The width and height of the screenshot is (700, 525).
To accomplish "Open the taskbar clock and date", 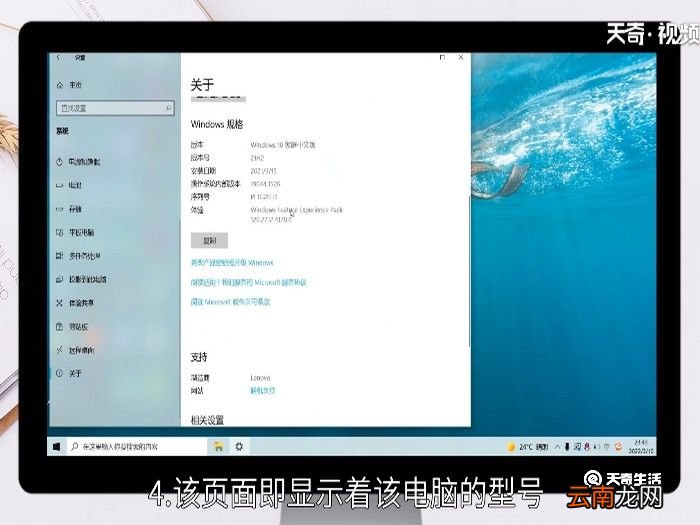I will (641, 447).
